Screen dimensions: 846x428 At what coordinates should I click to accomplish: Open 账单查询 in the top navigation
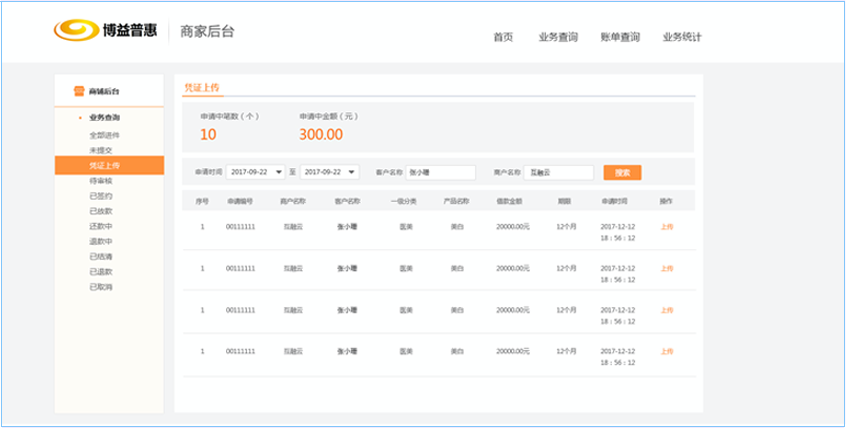[620, 37]
